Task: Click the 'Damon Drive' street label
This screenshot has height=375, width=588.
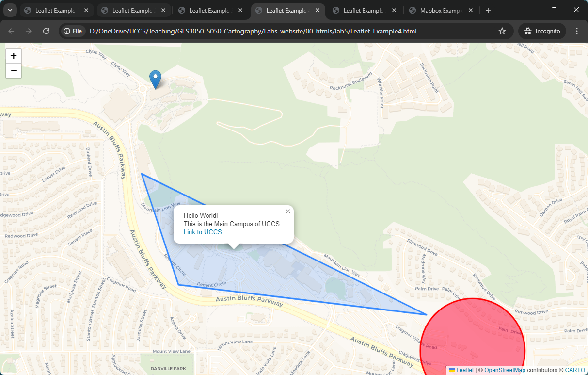Action: tap(551, 207)
